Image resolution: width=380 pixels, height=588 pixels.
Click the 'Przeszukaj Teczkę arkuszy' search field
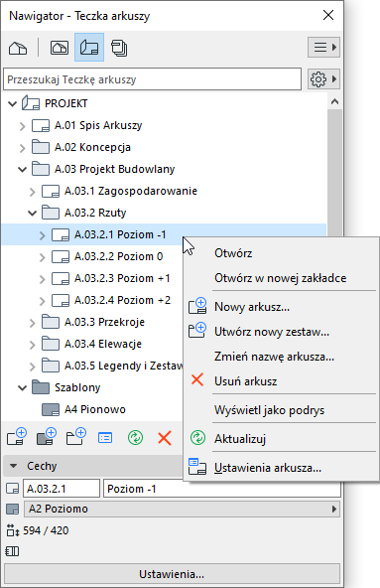152,79
